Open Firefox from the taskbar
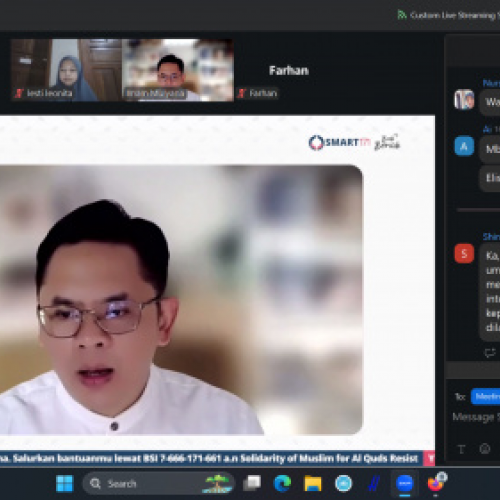500x500 pixels. tap(436, 483)
